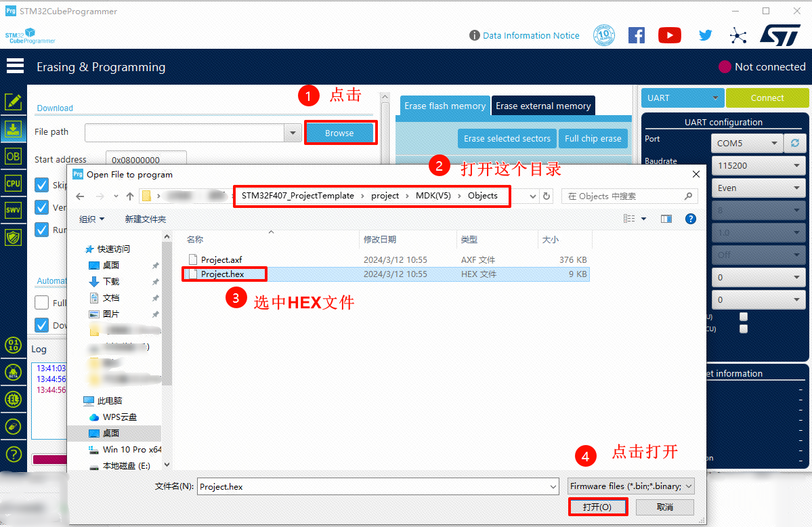This screenshot has width=812, height=527.
Task: Open the YouTube icon link
Action: [x=669, y=35]
